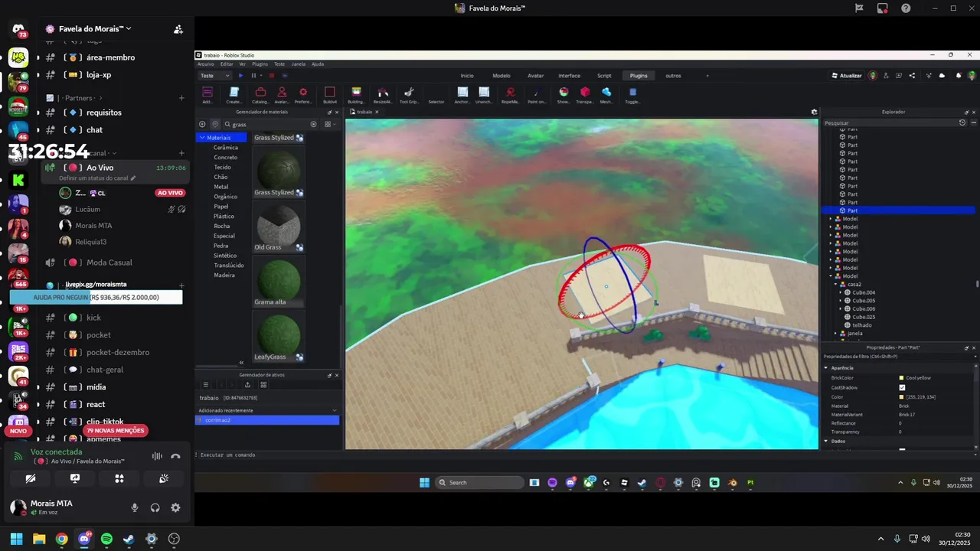The image size is (980, 551).
Task: Switch to the Script ribbon tab
Action: point(604,76)
